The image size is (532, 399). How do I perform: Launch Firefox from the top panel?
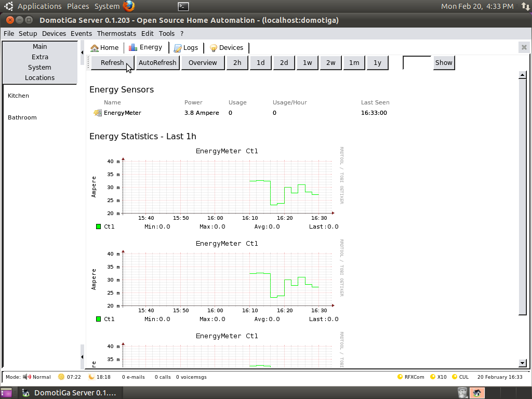point(129,6)
